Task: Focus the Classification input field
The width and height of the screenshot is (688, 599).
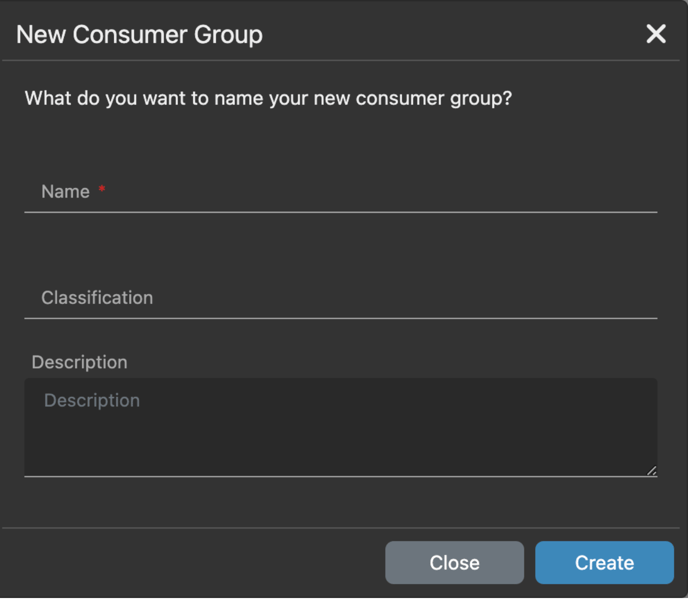Action: [341, 298]
